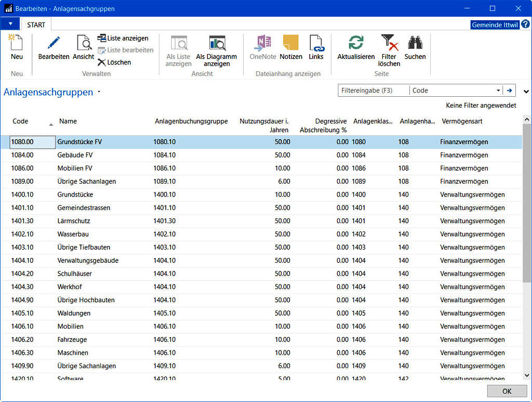This screenshot has height=402, width=532.
Task: Select the Werkhof row
Action: 261,287
